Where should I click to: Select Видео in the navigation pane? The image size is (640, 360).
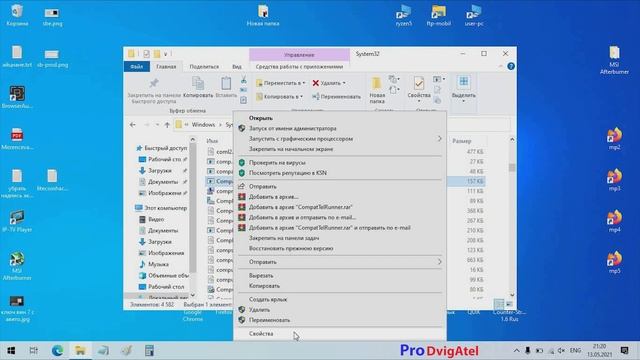[x=156, y=219]
